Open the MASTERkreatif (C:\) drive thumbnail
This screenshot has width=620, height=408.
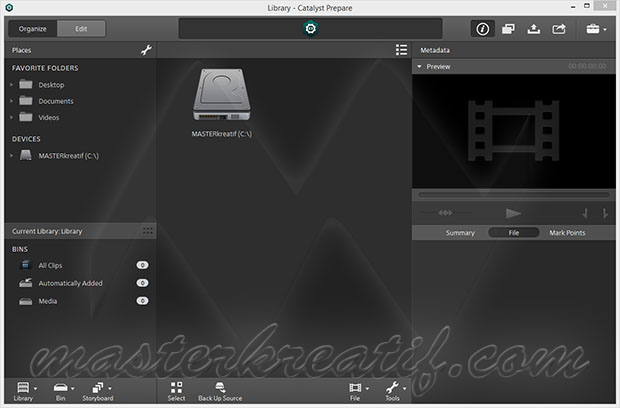click(x=221, y=95)
